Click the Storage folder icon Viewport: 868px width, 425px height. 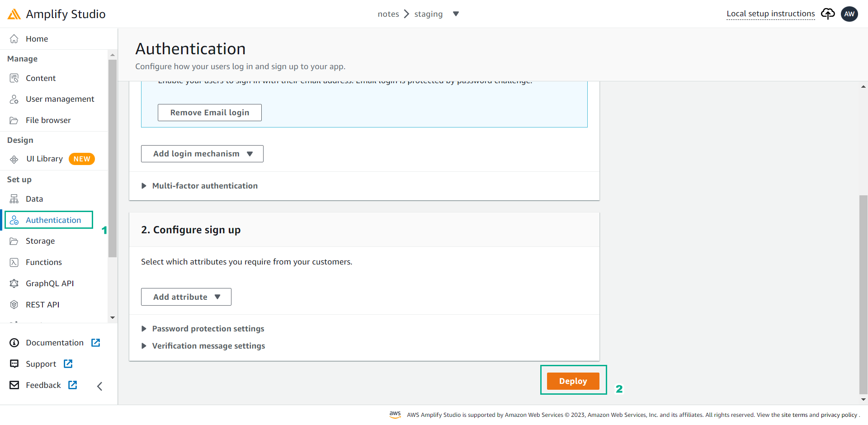[x=14, y=241]
